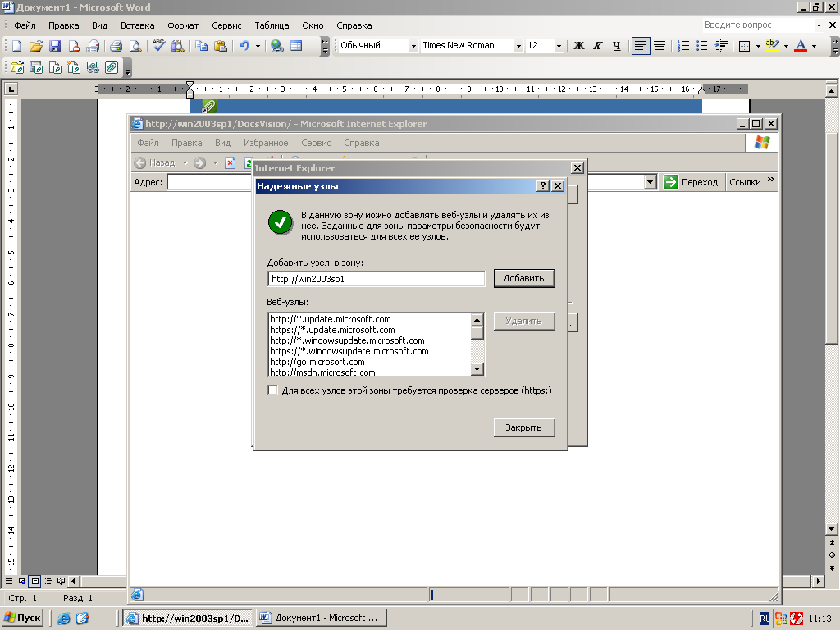Click the Paste clipboard icon
The image size is (840, 630).
point(220,46)
